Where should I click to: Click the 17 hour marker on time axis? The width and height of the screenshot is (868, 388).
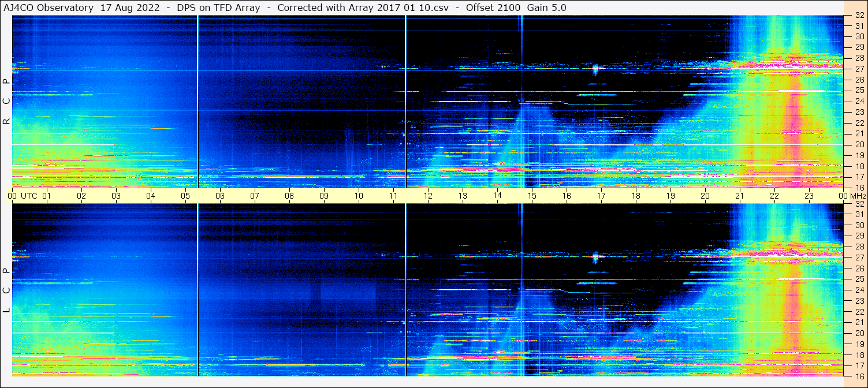point(601,196)
